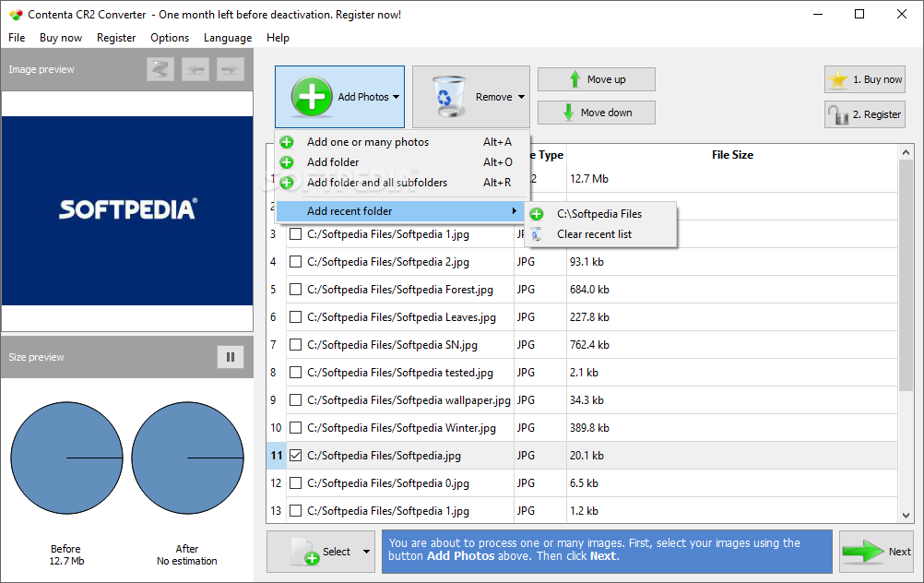
Task: Open the Help menu
Action: 278,38
